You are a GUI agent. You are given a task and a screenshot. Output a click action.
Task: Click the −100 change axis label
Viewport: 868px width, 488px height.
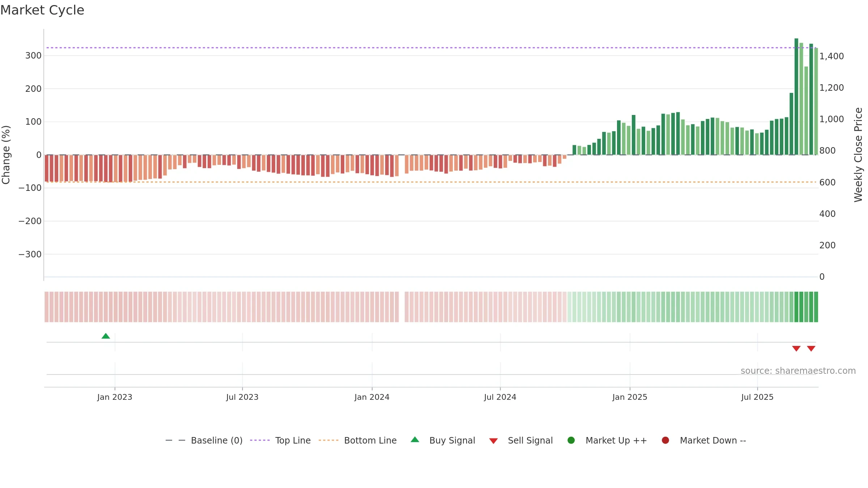coord(30,188)
